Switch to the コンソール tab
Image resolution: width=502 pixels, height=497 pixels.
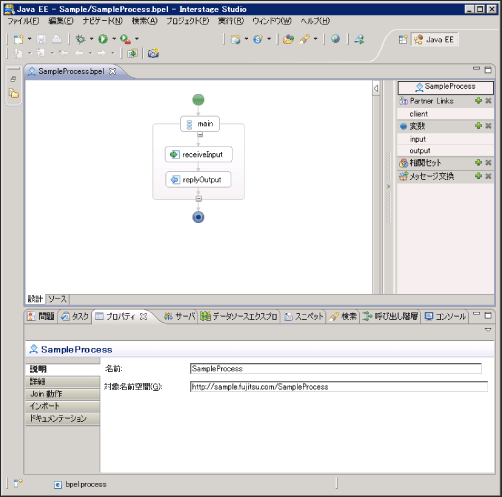[445, 316]
